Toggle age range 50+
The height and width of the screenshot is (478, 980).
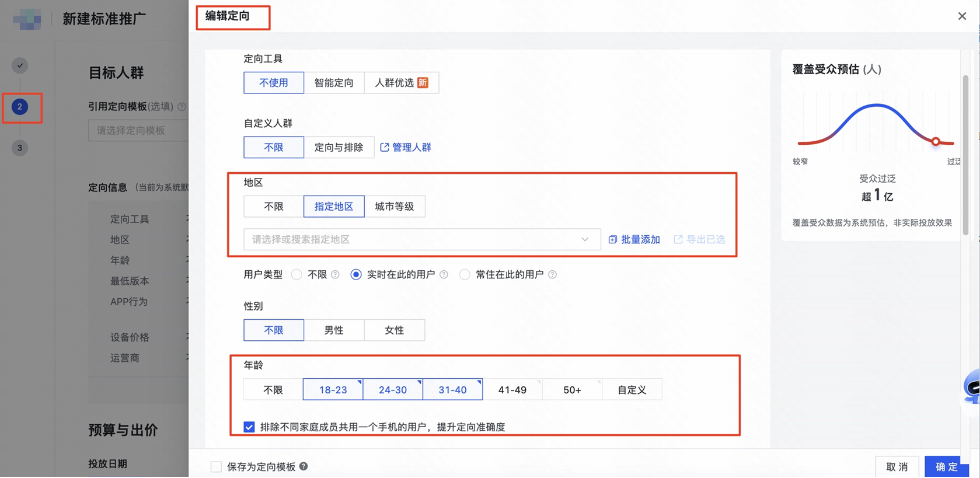(x=572, y=390)
